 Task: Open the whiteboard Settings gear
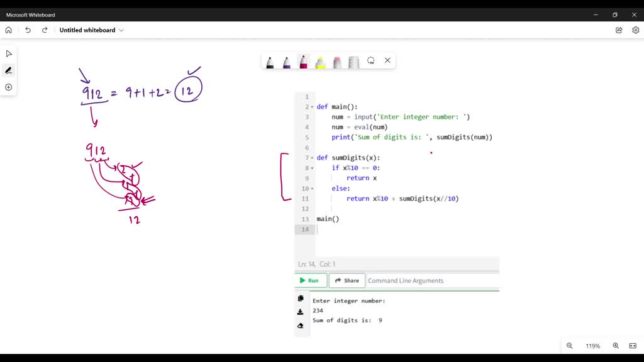coord(636,30)
